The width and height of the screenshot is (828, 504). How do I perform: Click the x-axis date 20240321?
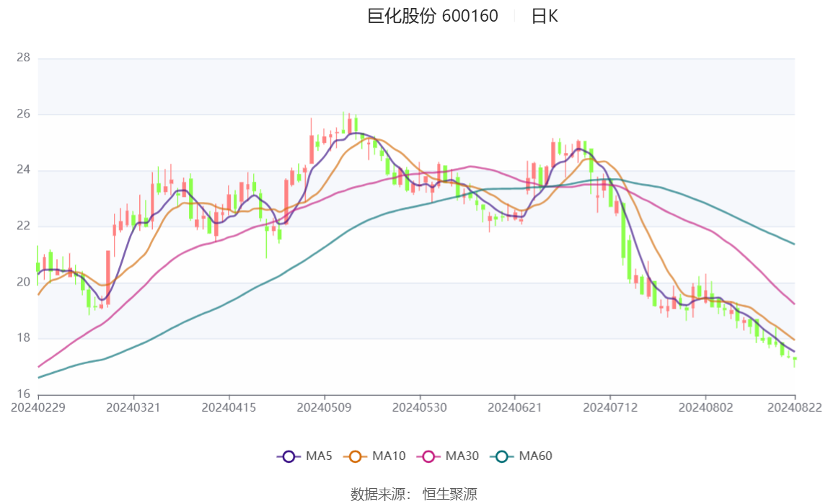point(133,408)
